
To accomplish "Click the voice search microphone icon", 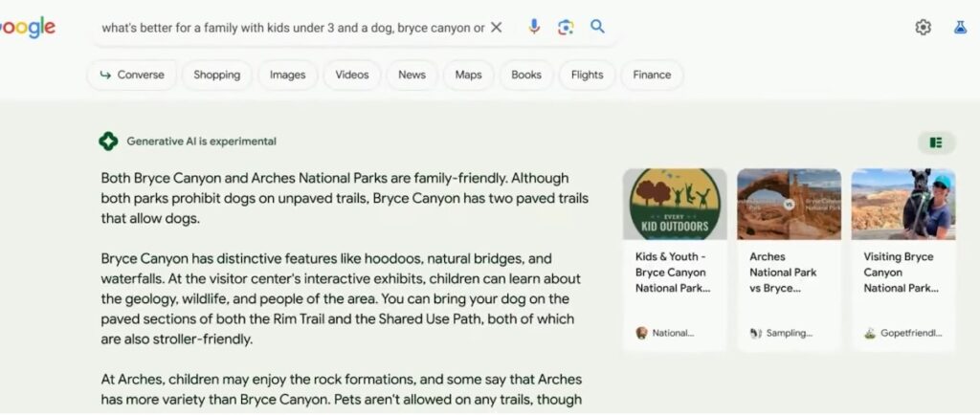I will tap(534, 27).
